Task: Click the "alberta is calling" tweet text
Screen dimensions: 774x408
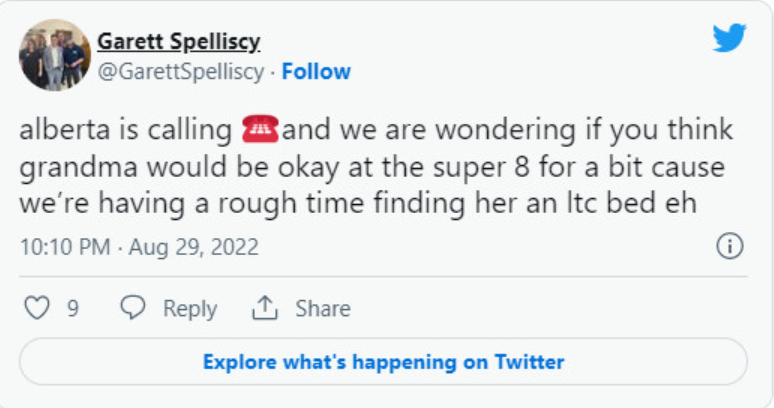Action: [x=126, y=130]
